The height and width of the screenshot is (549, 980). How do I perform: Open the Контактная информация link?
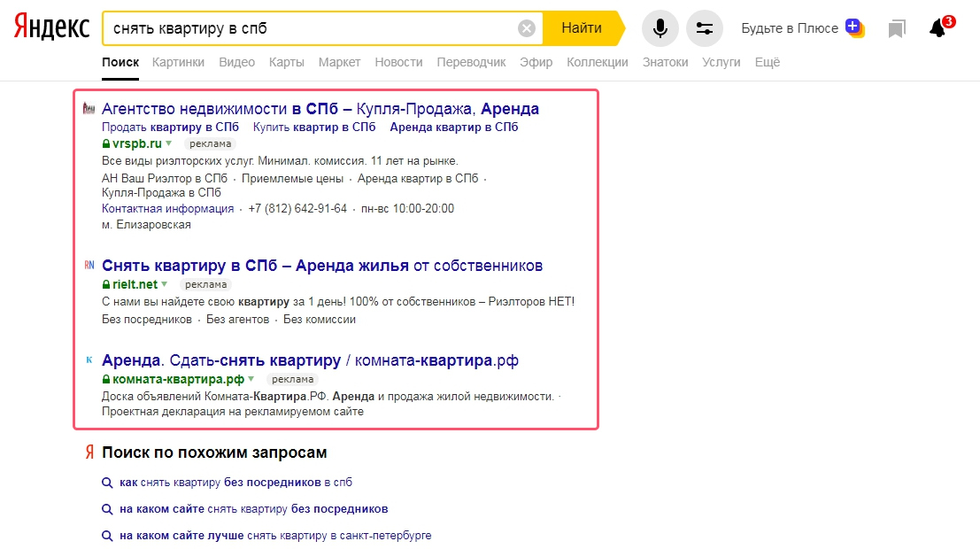pyautogui.click(x=167, y=209)
